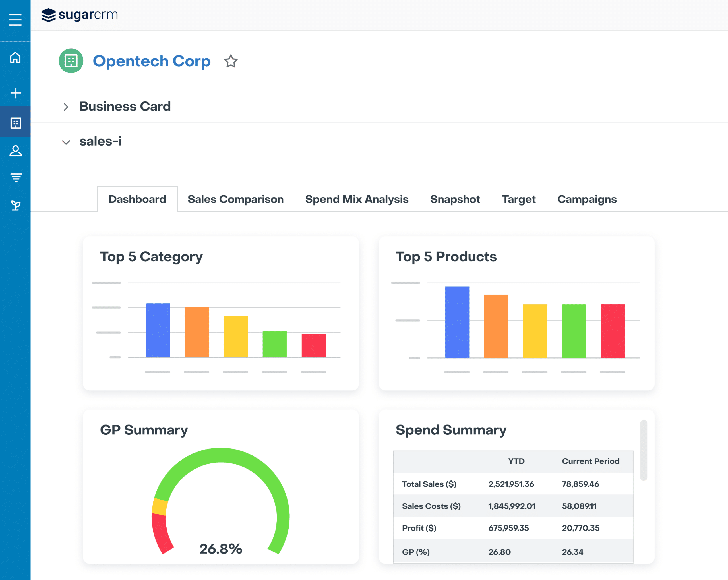Click profit value 20,770.35
728x580 pixels.
click(x=580, y=528)
